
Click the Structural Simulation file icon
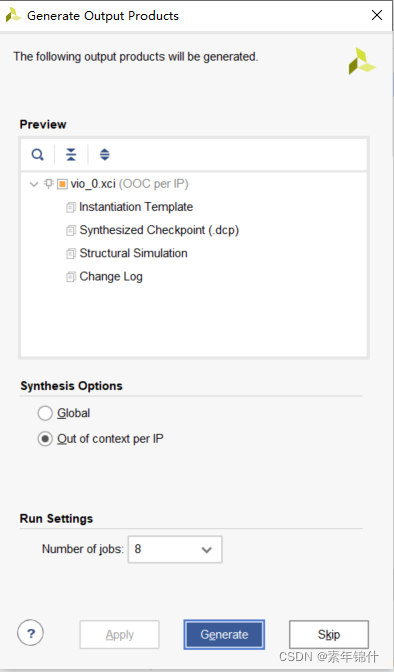click(x=71, y=254)
